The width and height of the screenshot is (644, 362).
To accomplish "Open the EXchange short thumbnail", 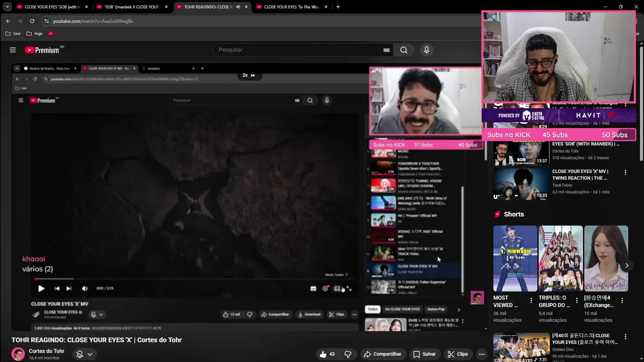I will (x=606, y=258).
